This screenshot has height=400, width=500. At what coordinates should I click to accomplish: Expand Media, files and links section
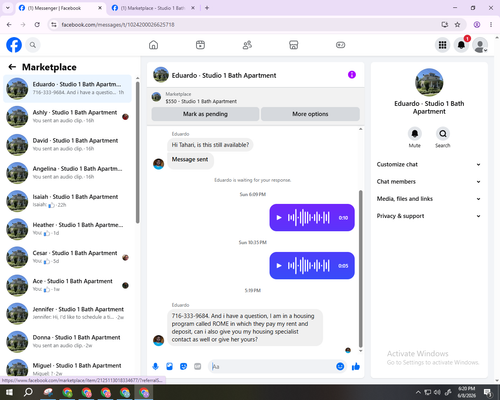click(x=429, y=199)
